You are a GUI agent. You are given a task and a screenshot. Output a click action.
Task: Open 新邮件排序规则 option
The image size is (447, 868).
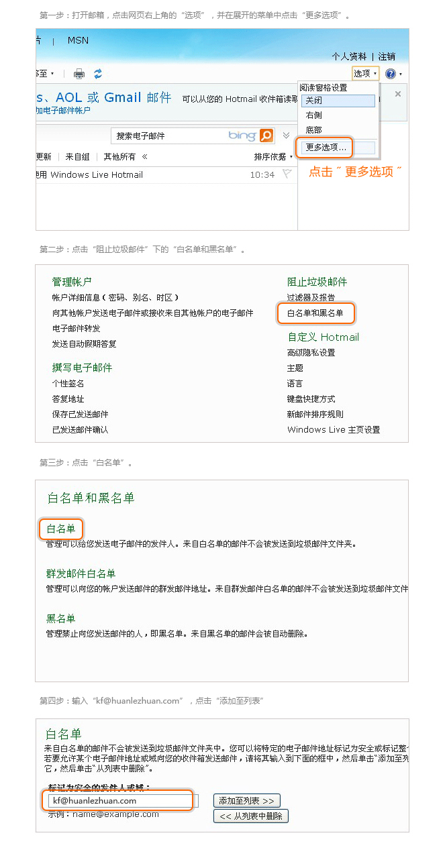coord(315,414)
